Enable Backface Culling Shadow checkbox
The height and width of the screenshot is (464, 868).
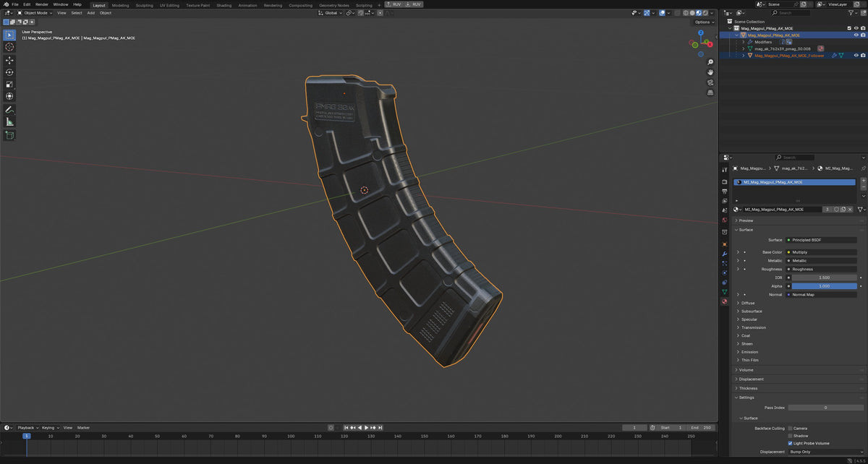(x=790, y=436)
